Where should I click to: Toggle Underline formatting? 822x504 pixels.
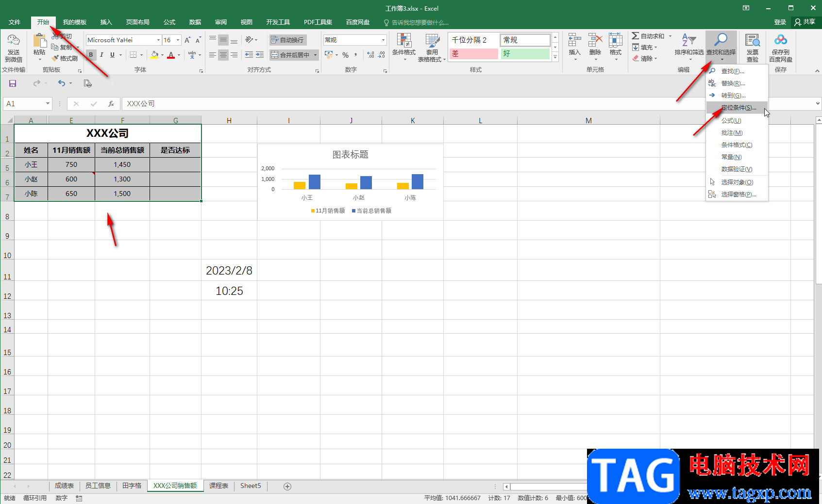112,55
